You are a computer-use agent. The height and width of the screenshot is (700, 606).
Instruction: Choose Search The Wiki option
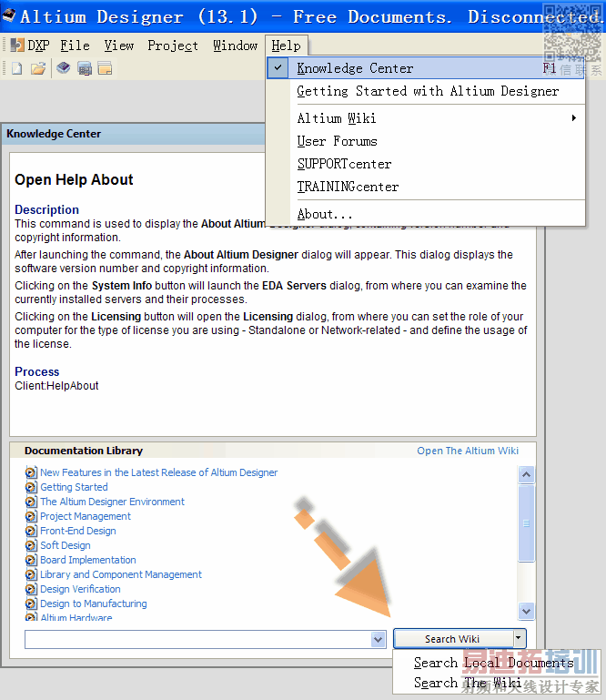point(467,683)
